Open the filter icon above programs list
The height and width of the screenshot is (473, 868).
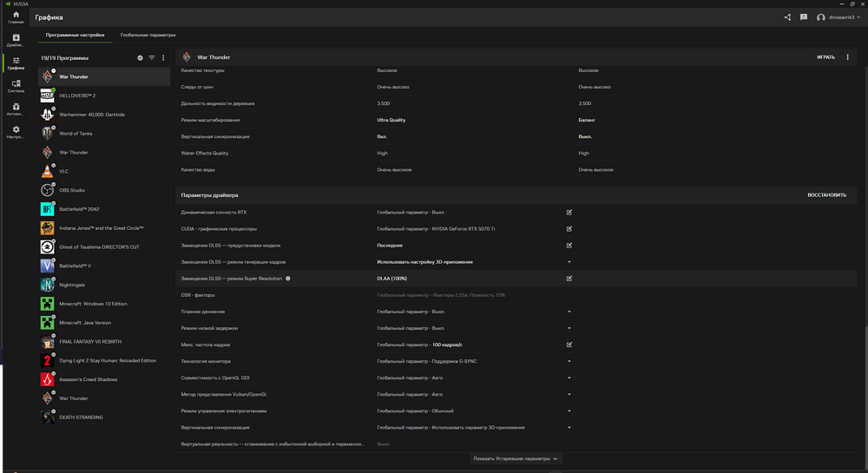152,57
